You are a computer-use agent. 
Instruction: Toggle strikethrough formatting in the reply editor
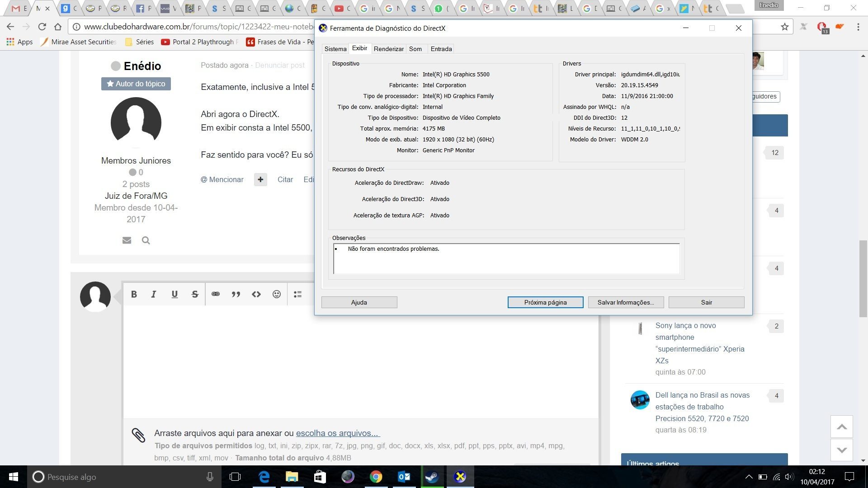pos(195,294)
